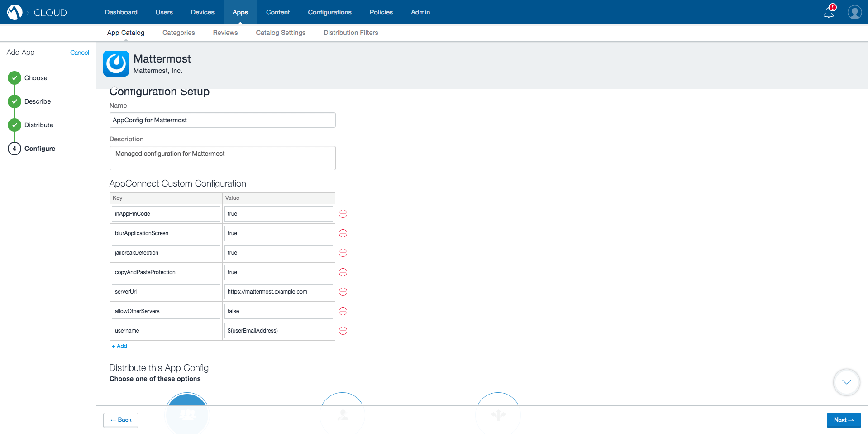Image resolution: width=868 pixels, height=434 pixels.
Task: Edit the blurApplicationScreen key field
Action: (166, 233)
